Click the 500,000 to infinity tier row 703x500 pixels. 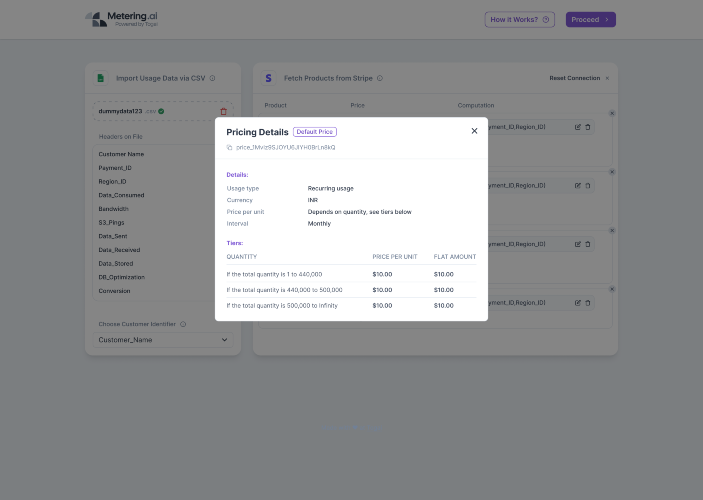click(352, 306)
